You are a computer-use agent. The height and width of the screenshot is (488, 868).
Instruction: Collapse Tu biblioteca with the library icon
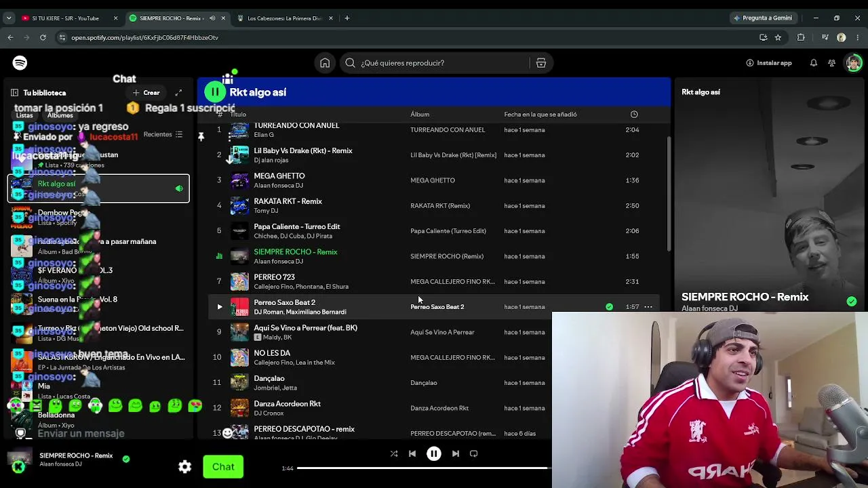point(14,92)
